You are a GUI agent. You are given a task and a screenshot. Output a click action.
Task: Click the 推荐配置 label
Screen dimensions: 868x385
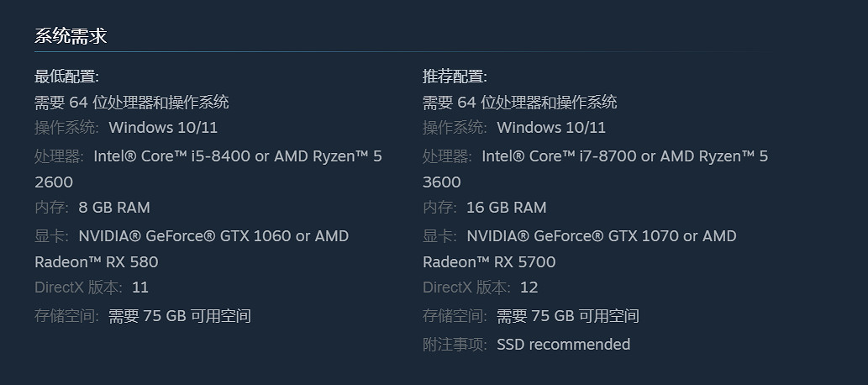pyautogui.click(x=455, y=76)
